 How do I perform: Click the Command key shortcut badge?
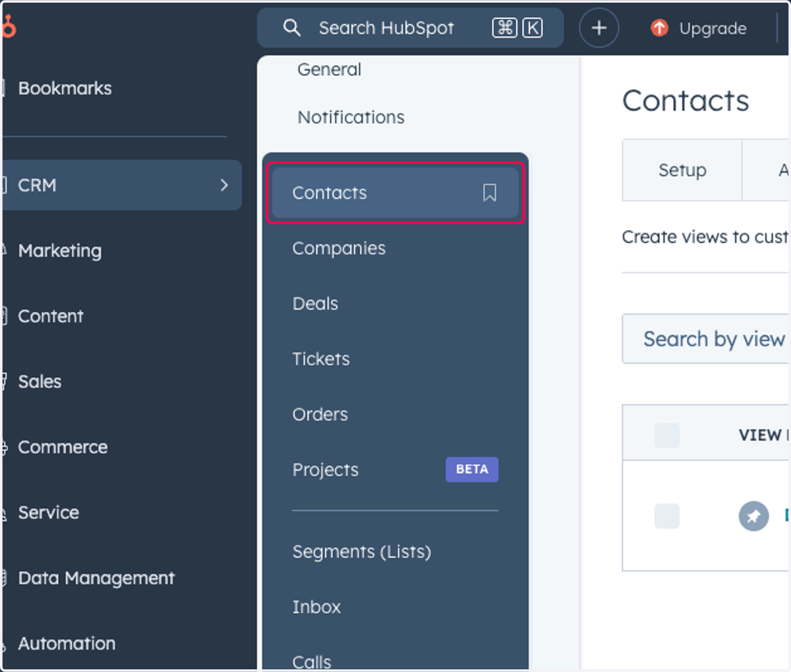click(x=504, y=28)
